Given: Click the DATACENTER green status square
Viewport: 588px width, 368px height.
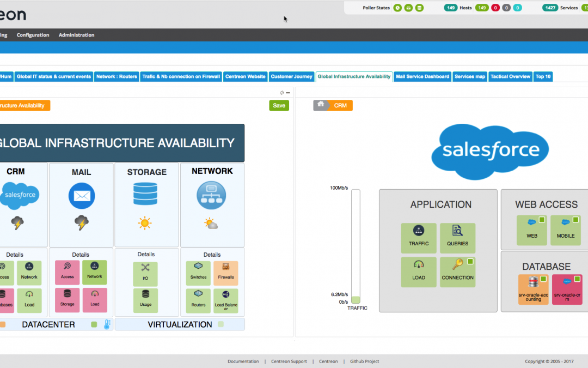Looking at the screenshot, I should point(94,324).
